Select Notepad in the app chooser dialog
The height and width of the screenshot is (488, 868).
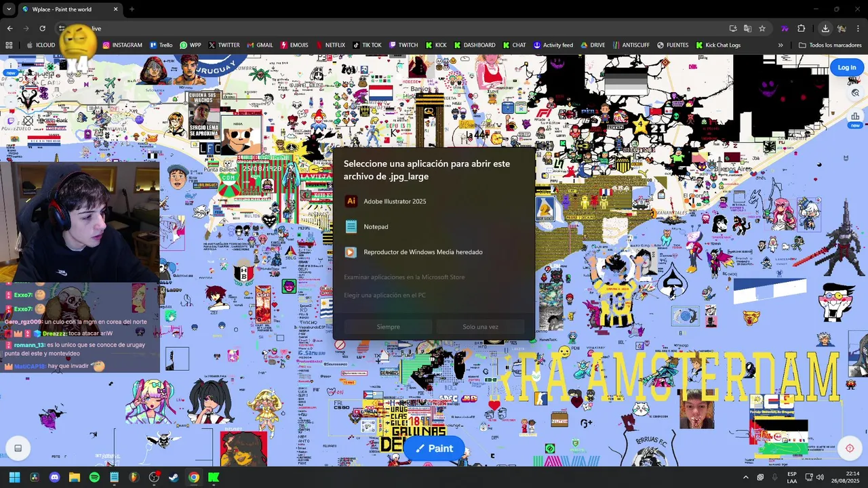click(433, 226)
